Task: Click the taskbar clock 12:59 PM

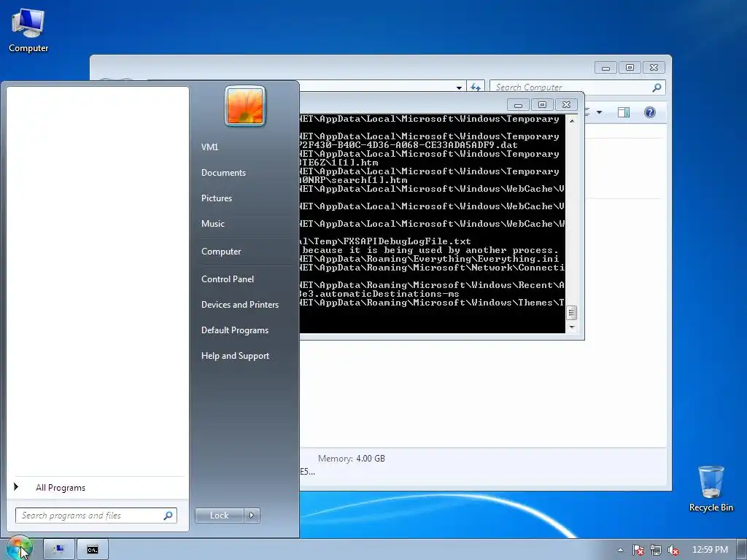Action: (710, 550)
